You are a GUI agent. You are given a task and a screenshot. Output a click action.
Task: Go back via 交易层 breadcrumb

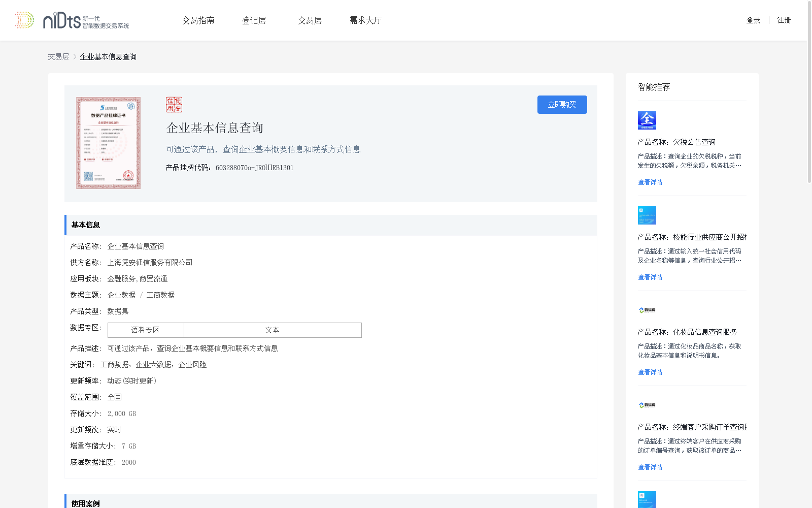pyautogui.click(x=58, y=57)
